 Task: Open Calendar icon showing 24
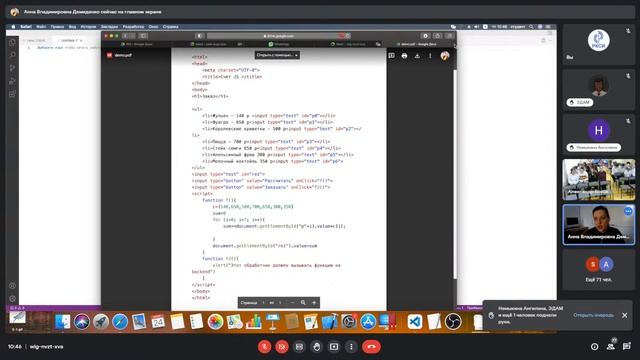click(x=158, y=322)
